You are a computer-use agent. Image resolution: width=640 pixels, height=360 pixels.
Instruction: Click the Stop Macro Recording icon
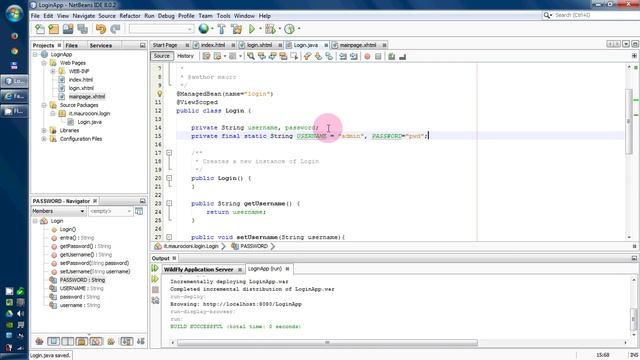[378, 56]
